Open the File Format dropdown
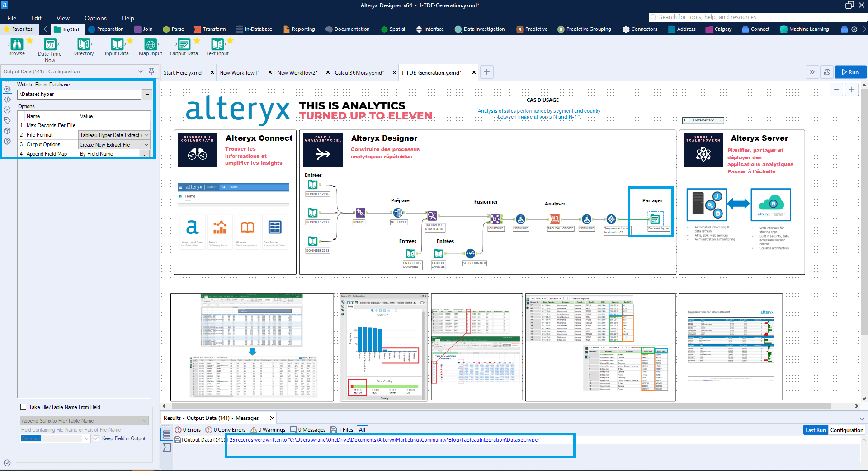The width and height of the screenshot is (868, 471). pos(146,135)
